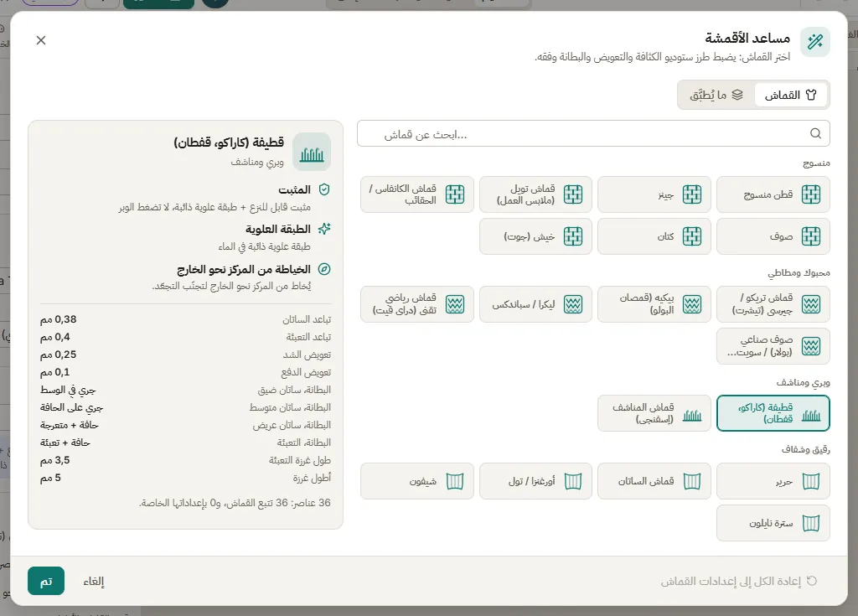Click the woven icon on قماش تويل card

coord(573,194)
